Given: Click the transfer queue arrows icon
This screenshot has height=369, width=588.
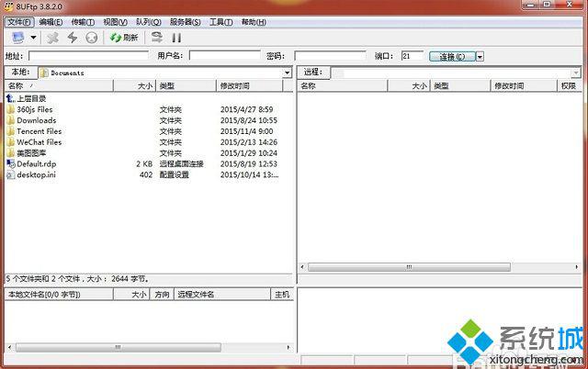Looking at the screenshot, I should (157, 38).
